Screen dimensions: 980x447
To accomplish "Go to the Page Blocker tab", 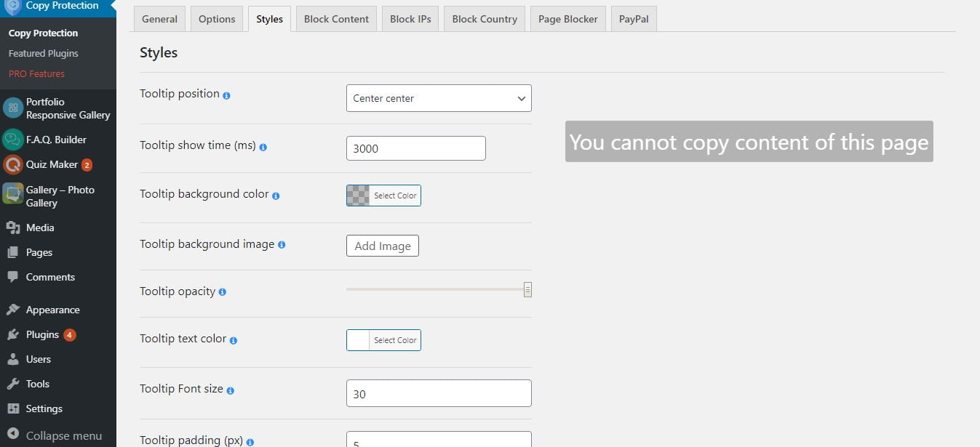I will (567, 19).
